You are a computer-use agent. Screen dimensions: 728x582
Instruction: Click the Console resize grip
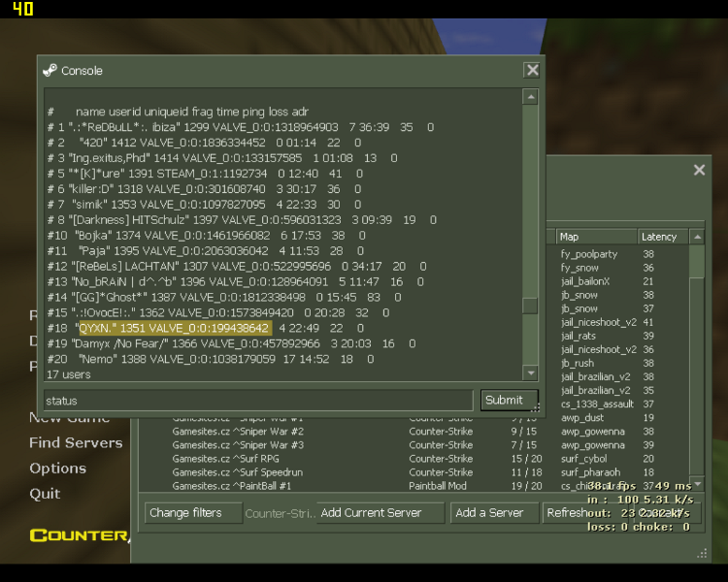coord(536,407)
